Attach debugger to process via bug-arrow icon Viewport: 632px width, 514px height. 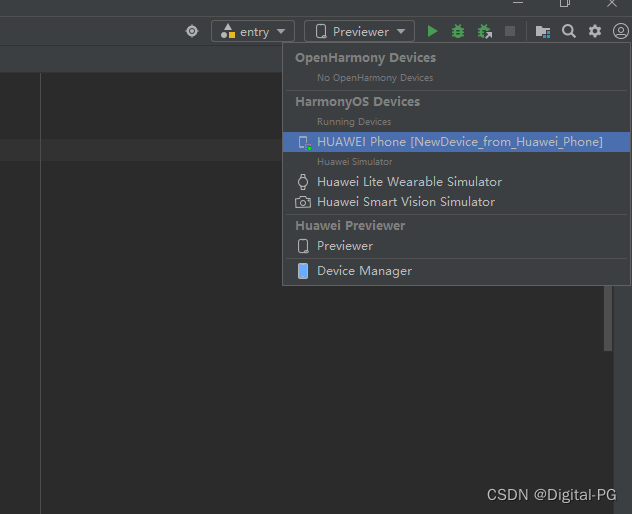pyautogui.click(x=485, y=31)
